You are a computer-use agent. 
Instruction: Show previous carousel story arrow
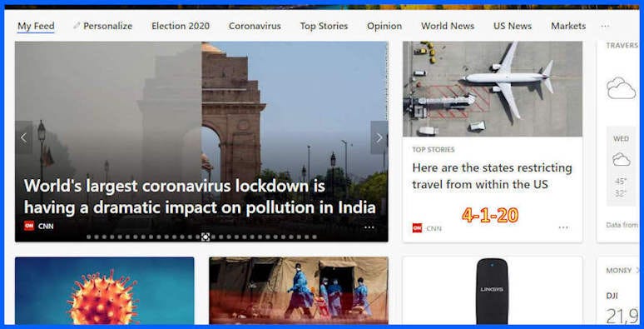[x=24, y=137]
